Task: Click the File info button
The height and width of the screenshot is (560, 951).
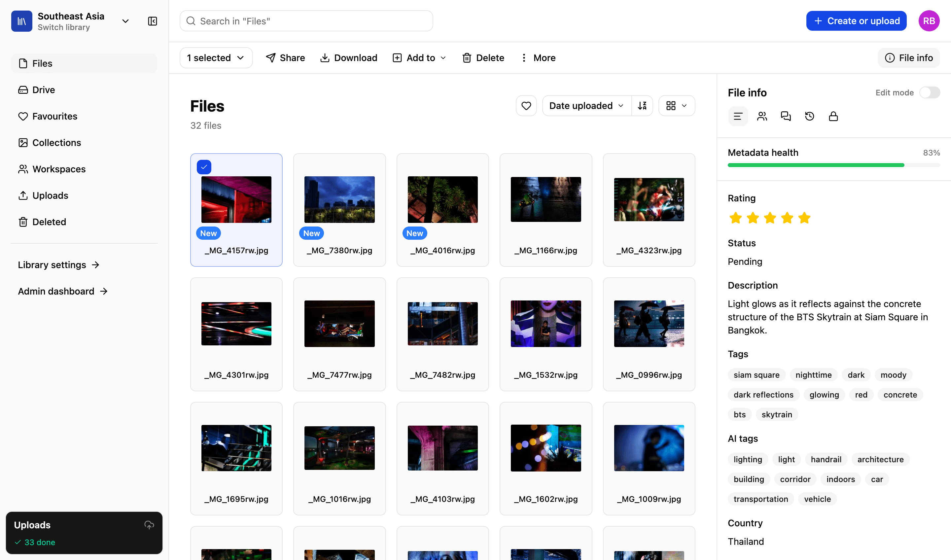Action: 908,58
